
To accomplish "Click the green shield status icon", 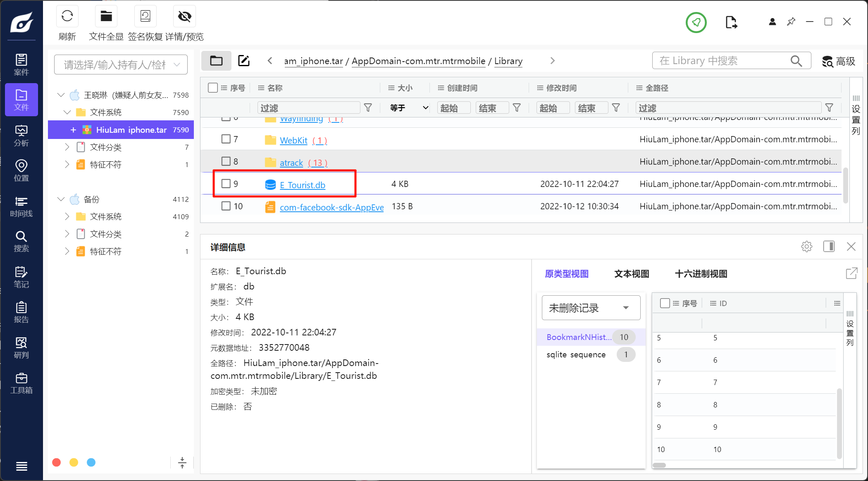I will 696,22.
